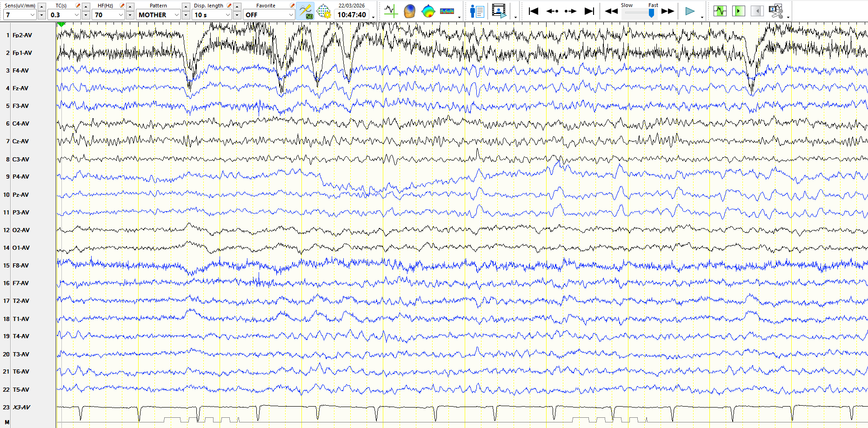This screenshot has height=428, width=868.
Task: Open electrode montage settings icon
Action: pyautogui.click(x=323, y=11)
